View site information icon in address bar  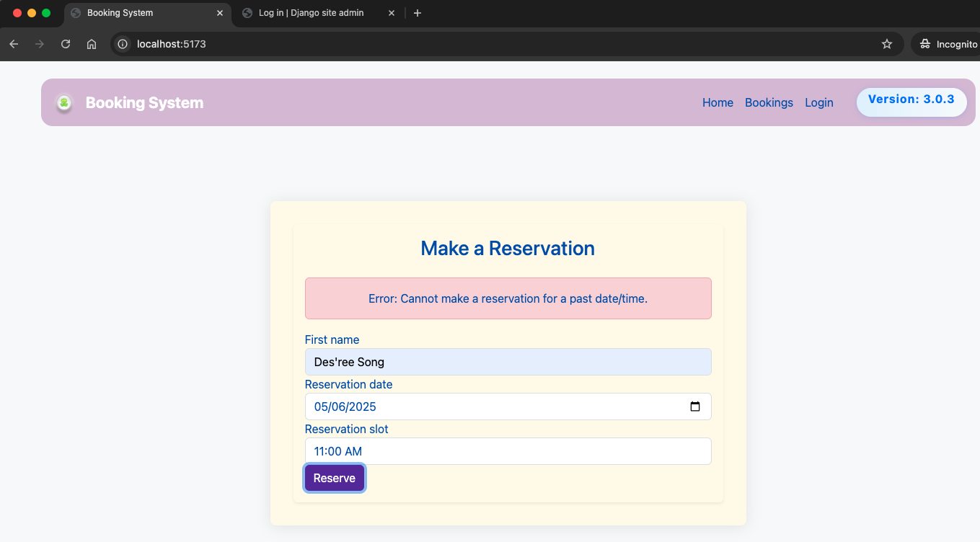click(x=123, y=44)
